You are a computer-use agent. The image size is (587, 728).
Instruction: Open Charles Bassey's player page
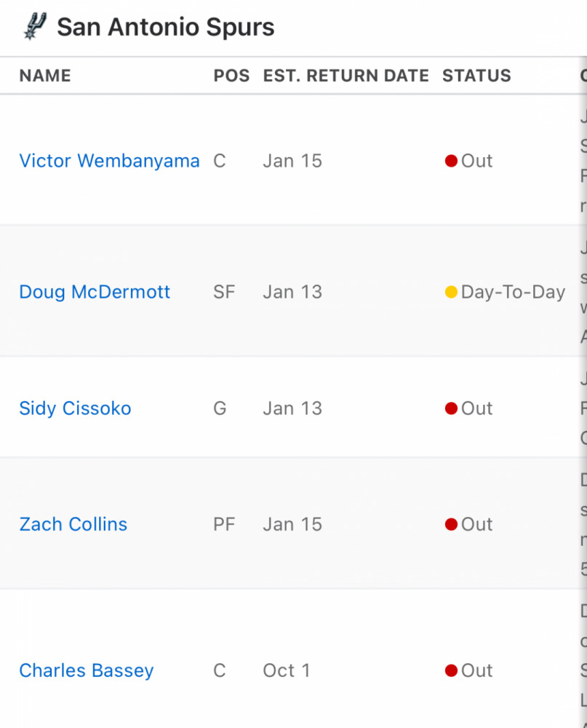(87, 671)
